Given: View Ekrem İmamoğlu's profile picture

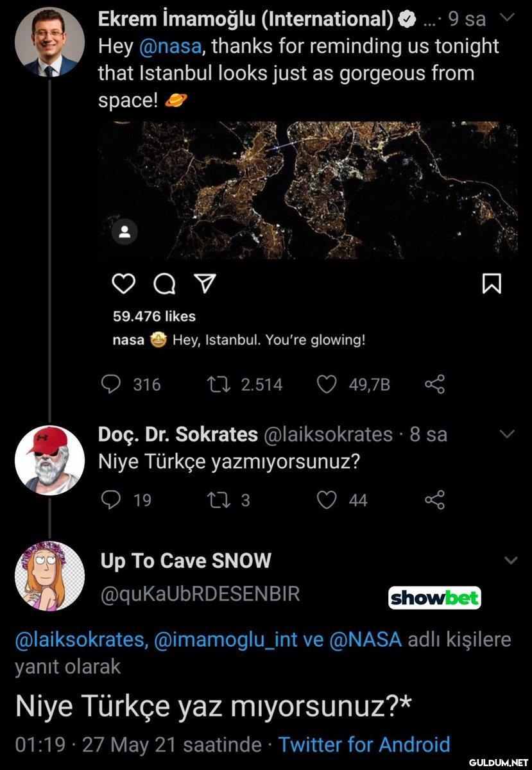Looking at the screenshot, I should click(49, 42).
